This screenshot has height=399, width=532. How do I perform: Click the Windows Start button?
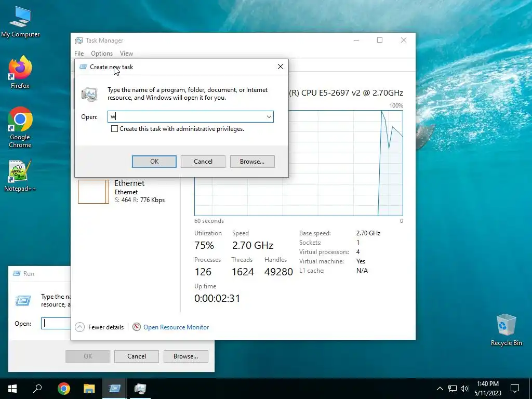pyautogui.click(x=12, y=389)
